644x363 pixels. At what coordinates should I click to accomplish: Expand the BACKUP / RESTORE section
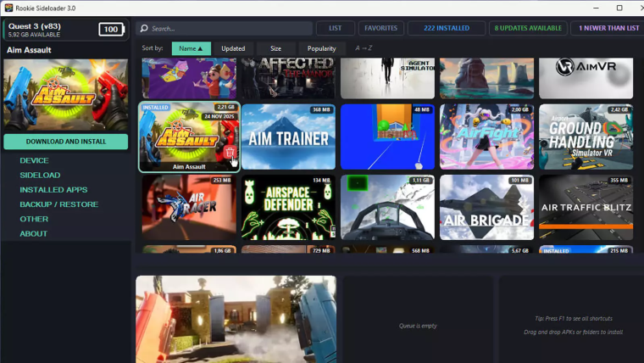58,204
